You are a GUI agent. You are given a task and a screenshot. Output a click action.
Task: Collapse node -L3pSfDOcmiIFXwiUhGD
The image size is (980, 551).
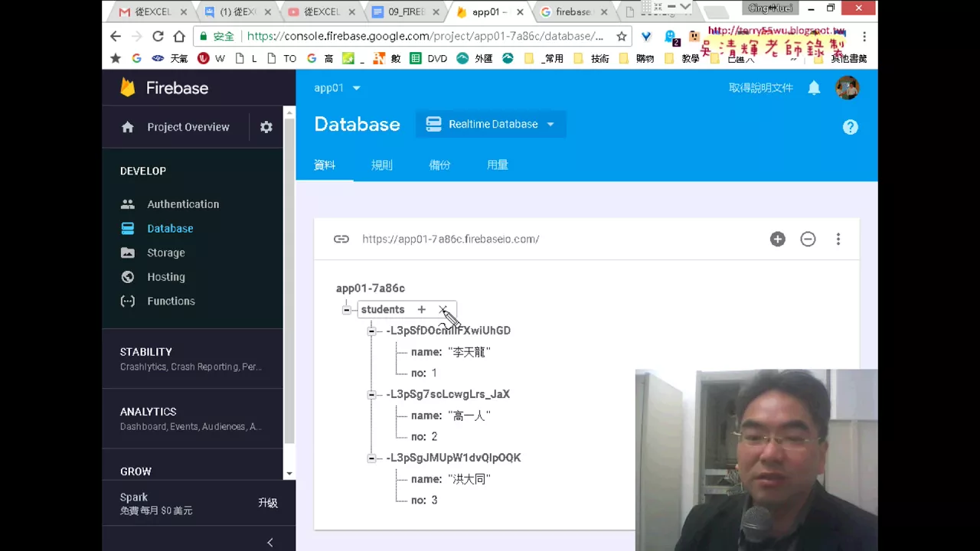pos(371,331)
